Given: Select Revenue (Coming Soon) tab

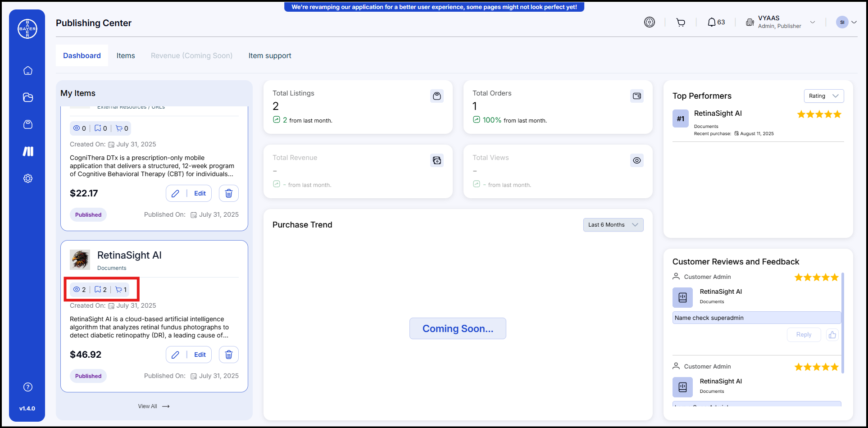Looking at the screenshot, I should click(191, 55).
